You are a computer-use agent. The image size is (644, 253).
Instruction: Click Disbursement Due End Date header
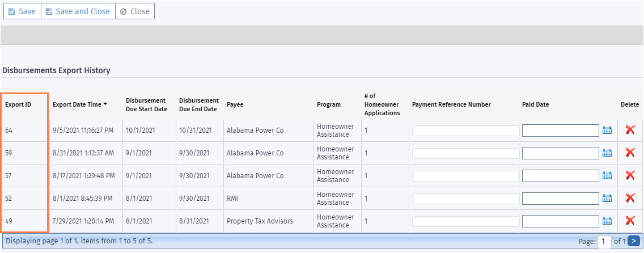pos(198,105)
